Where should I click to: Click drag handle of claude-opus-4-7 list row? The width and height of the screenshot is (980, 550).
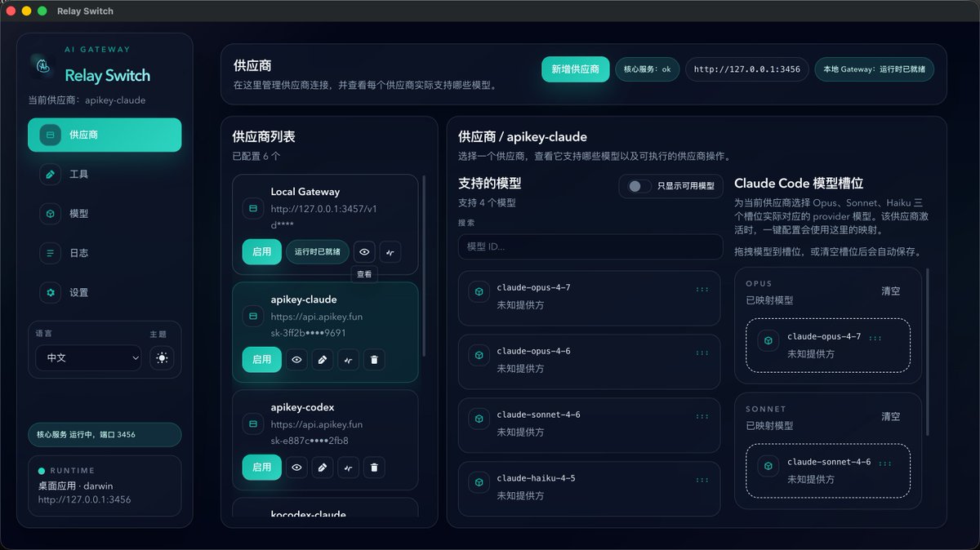pyautogui.click(x=702, y=289)
